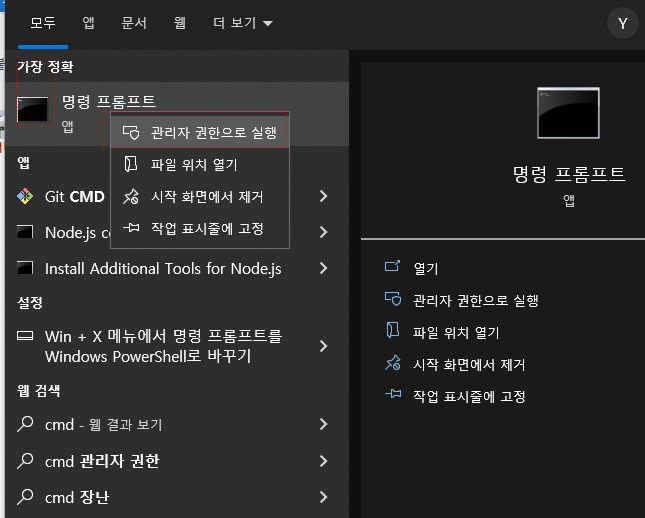Click the Install Additional Tools icon
The width and height of the screenshot is (645, 518).
click(25, 268)
